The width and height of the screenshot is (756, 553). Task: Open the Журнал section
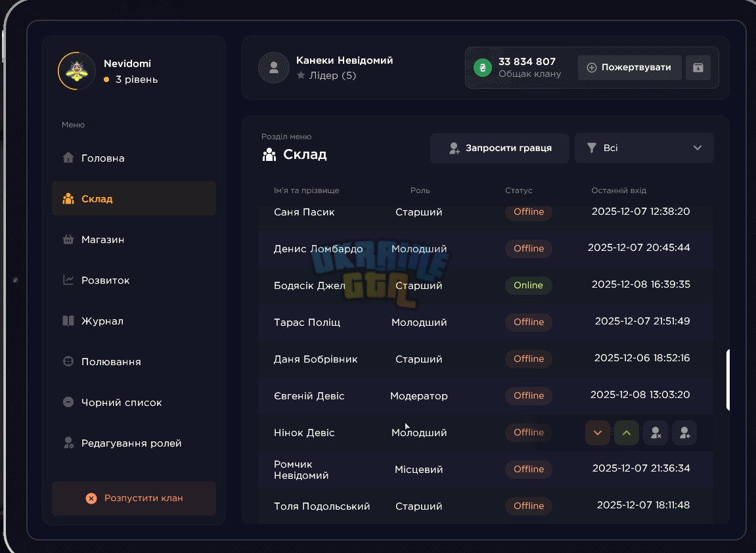click(x=134, y=321)
